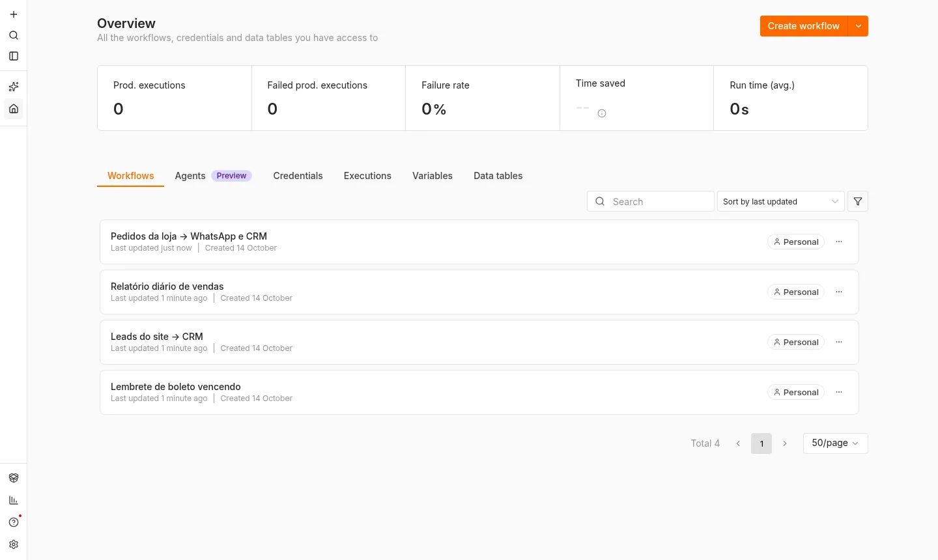Open the sidebar search icon
This screenshot has width=938, height=560.
(x=14, y=35)
